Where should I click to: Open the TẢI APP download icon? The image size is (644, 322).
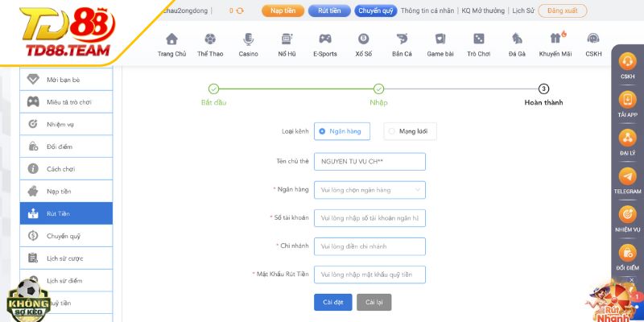coord(627,100)
